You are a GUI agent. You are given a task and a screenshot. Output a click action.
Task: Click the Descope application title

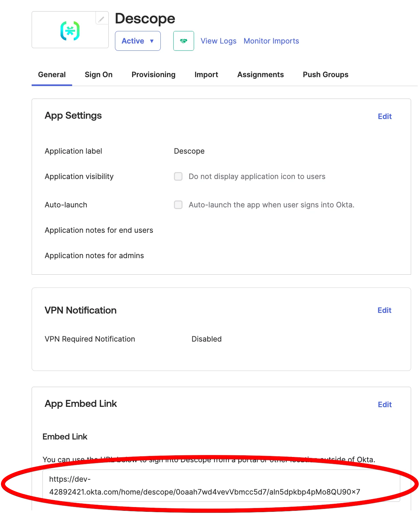click(x=145, y=18)
